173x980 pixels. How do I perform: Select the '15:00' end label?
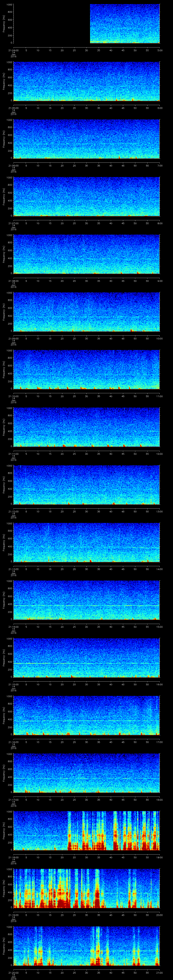160,627
